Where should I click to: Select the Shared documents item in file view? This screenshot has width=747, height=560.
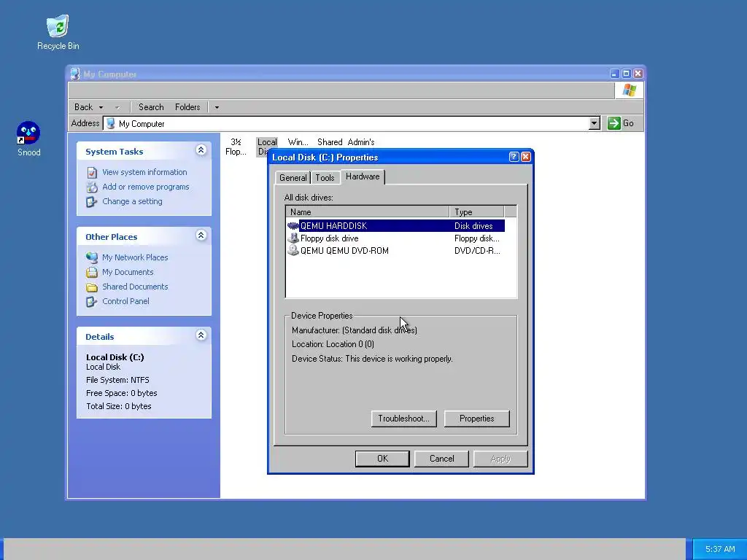330,142
